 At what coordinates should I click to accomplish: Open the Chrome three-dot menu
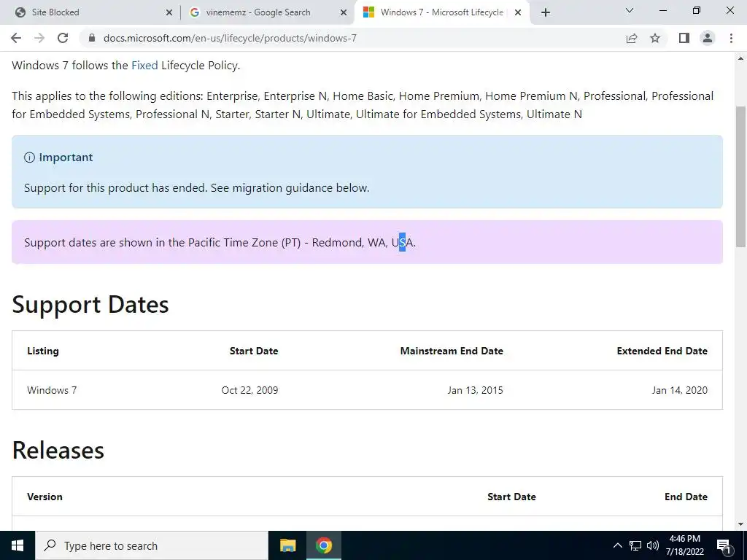click(x=731, y=38)
